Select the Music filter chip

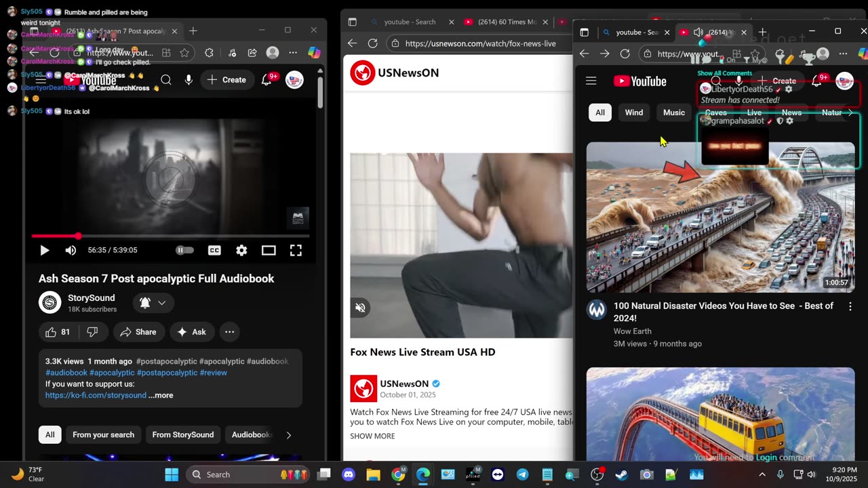click(674, 113)
